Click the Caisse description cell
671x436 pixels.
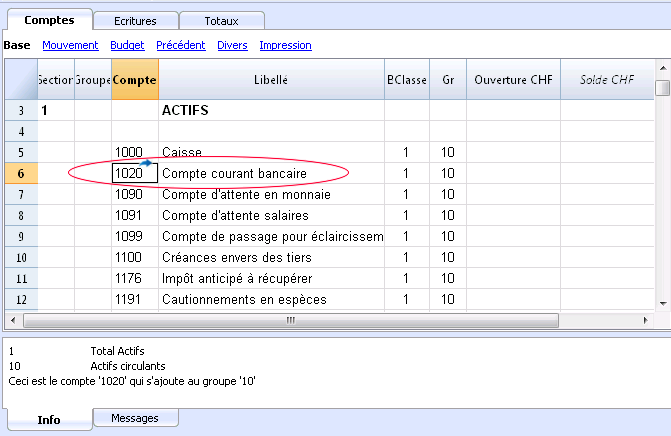[x=271, y=152]
